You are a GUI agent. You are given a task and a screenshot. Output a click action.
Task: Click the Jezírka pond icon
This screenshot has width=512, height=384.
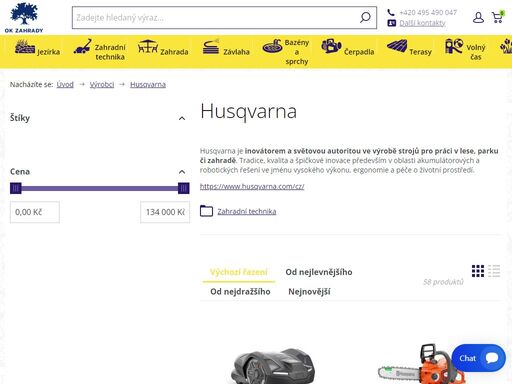[25, 47]
